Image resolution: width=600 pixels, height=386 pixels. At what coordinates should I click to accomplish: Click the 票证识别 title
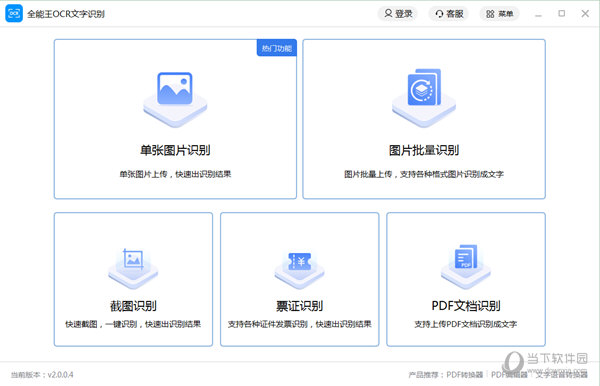click(x=300, y=306)
